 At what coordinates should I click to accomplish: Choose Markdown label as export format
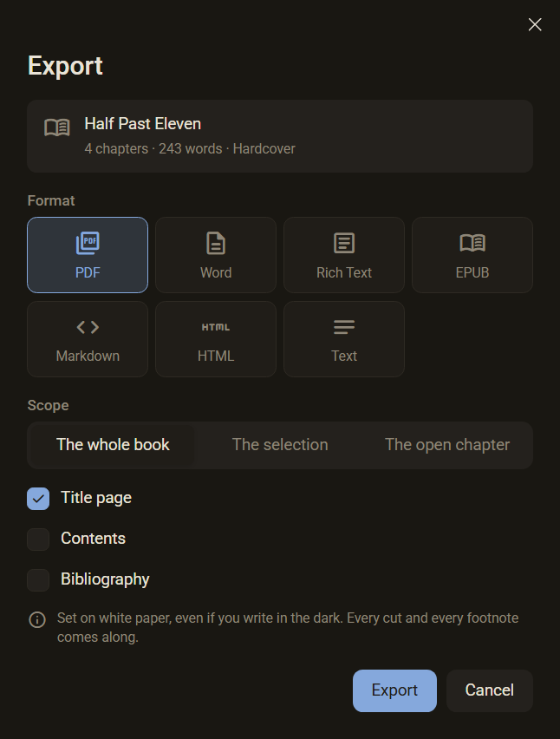(88, 356)
